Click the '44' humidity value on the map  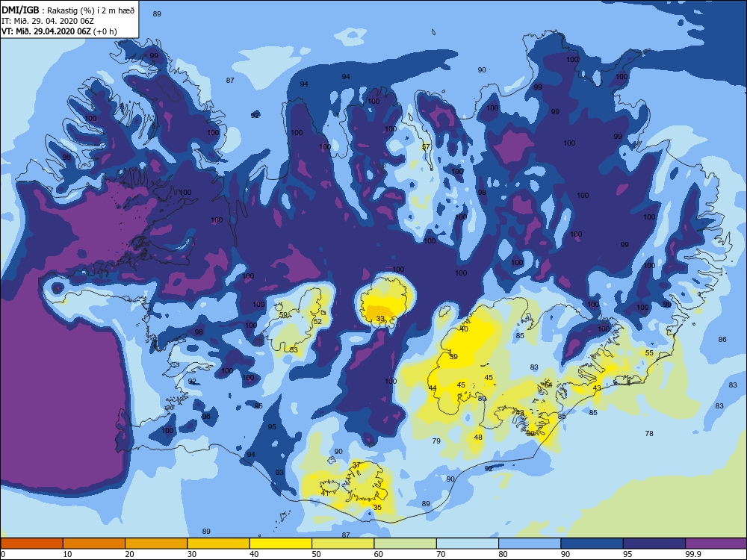coord(433,388)
